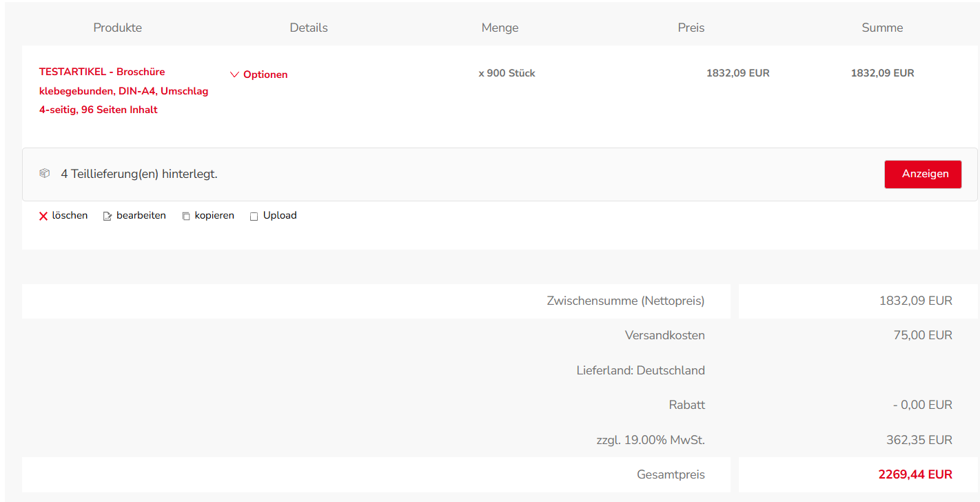
Task: Click the quantity 'x 900 Stück'
Action: tap(507, 73)
